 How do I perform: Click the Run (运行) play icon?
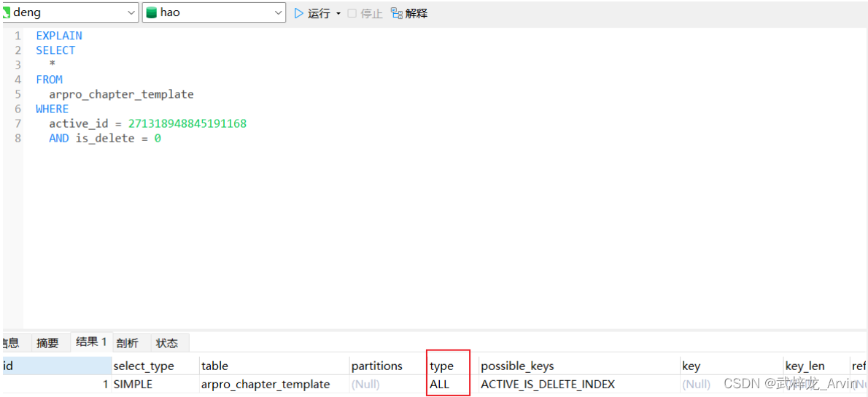coord(299,13)
